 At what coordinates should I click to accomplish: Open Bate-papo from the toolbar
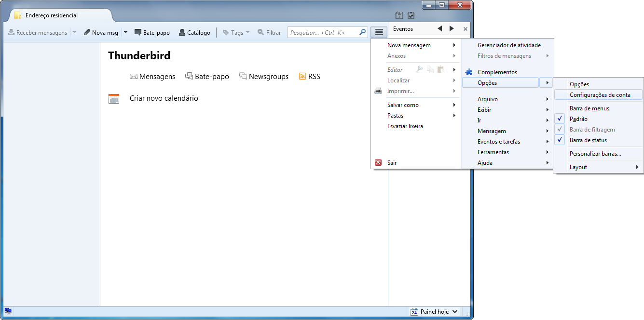point(152,33)
